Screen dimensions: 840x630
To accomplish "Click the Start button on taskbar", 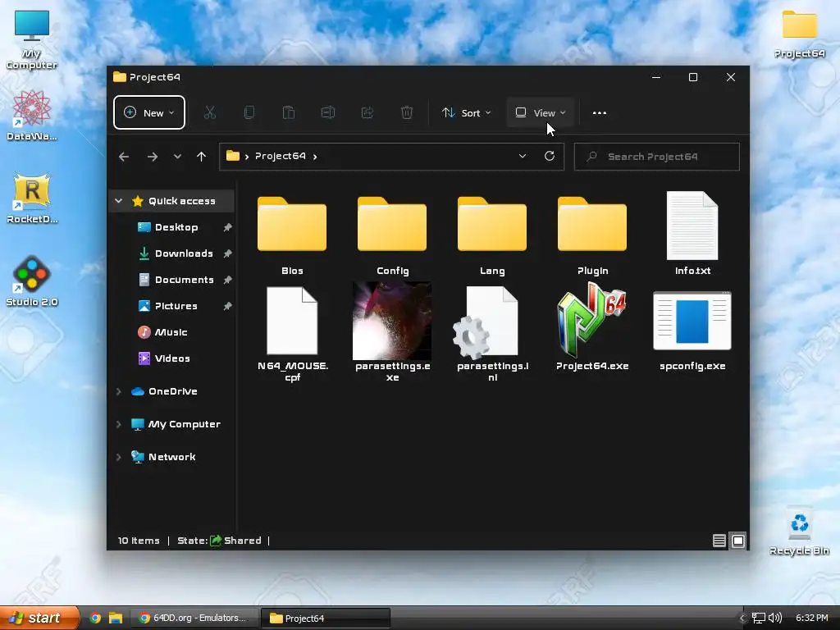I will tap(39, 618).
